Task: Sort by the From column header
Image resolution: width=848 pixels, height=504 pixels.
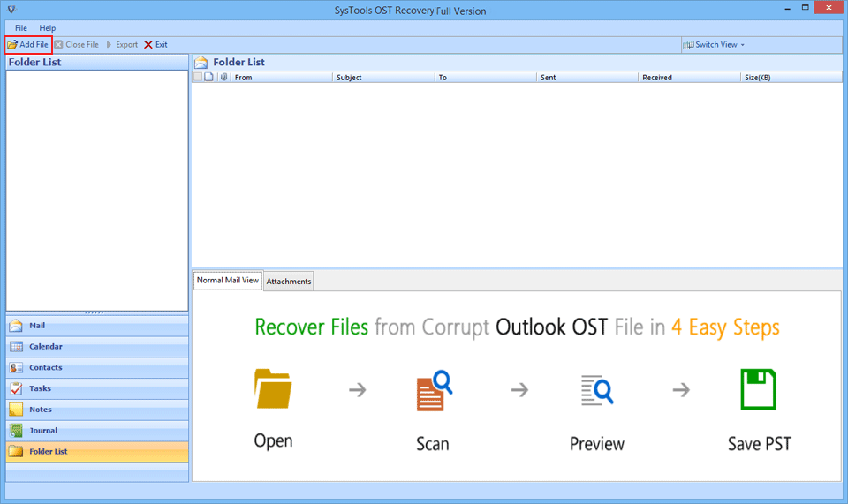Action: pyautogui.click(x=282, y=78)
